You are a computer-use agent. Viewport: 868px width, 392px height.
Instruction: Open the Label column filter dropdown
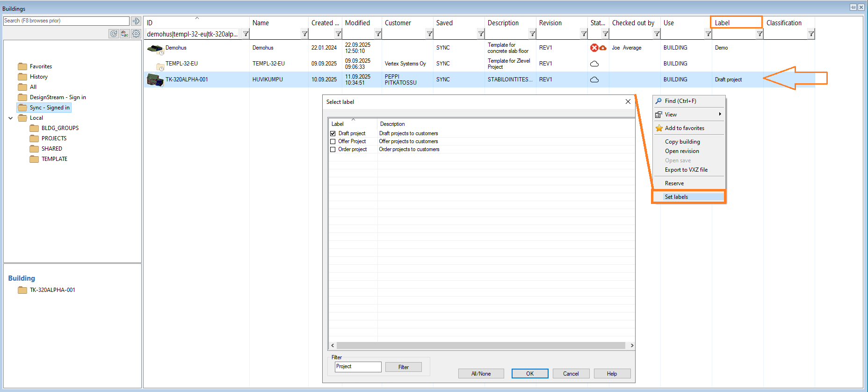tap(759, 34)
